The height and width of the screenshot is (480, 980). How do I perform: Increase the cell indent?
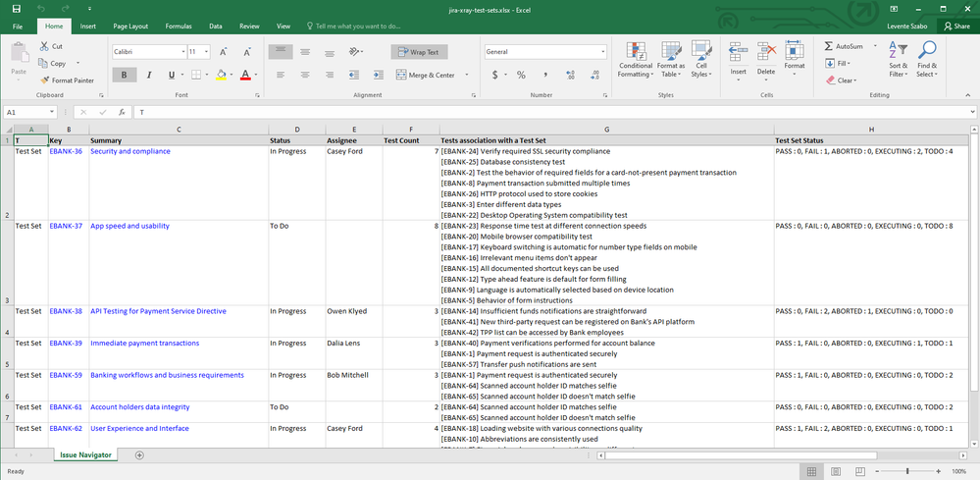pos(378,75)
